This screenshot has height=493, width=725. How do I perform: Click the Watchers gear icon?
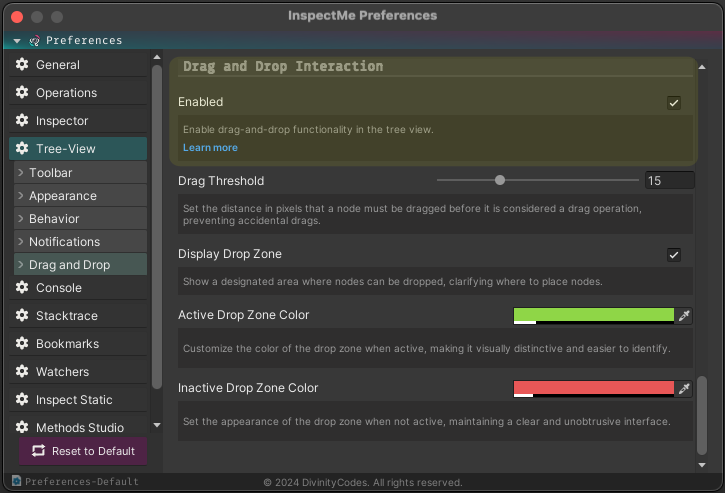click(x=22, y=371)
